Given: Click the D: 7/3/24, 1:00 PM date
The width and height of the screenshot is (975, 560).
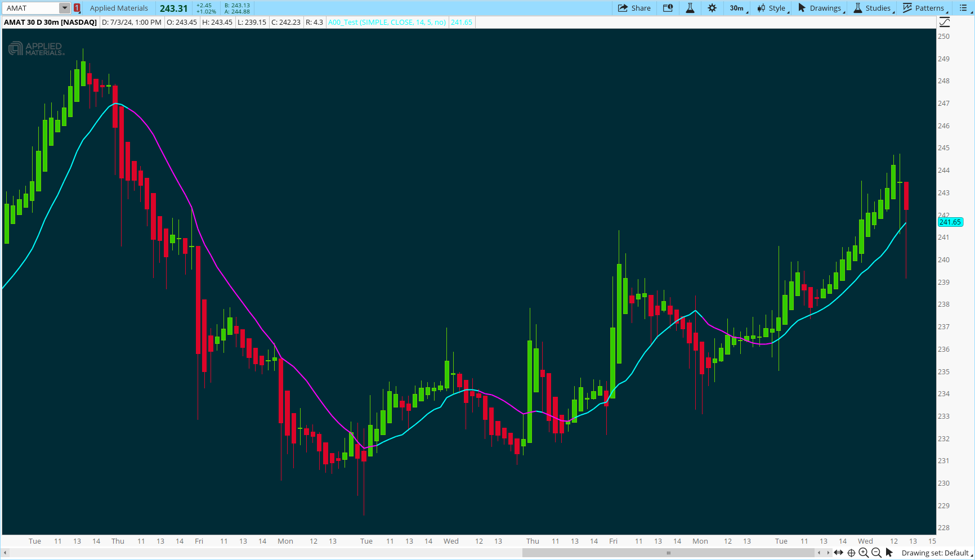Looking at the screenshot, I should [x=132, y=22].
